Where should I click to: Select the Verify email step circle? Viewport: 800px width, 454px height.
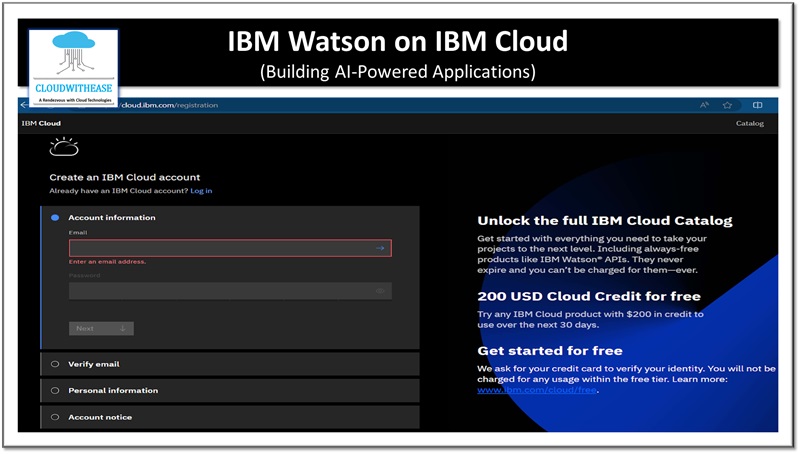(55, 364)
